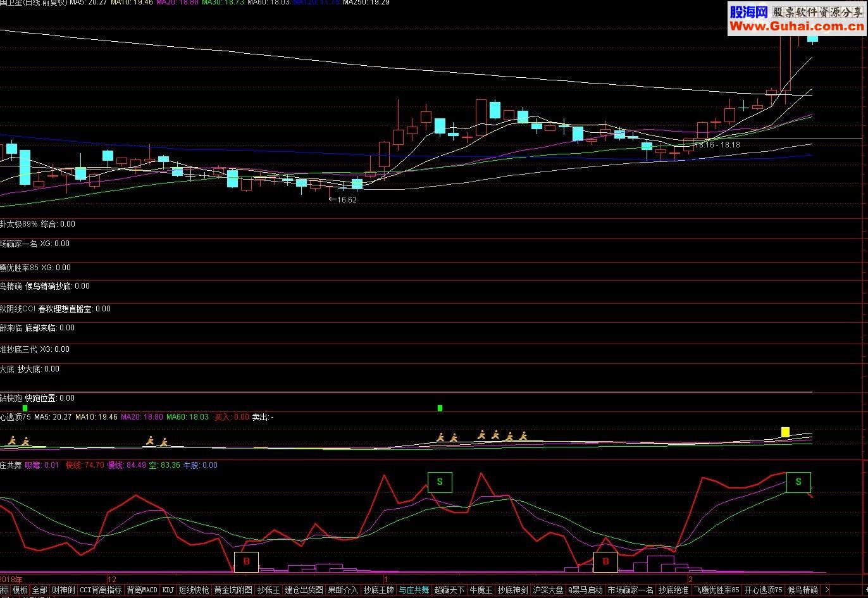Click the second B buy marker near February

coord(605,562)
